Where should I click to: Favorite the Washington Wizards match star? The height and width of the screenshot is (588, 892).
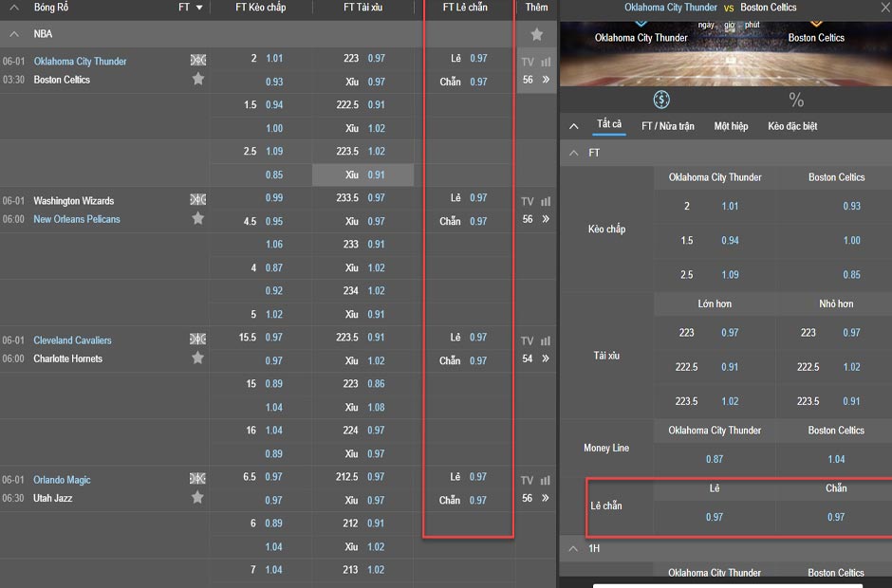[198, 218]
